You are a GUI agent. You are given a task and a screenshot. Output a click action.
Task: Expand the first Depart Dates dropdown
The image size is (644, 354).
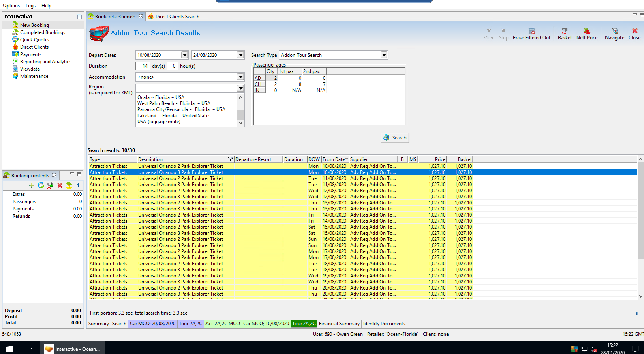point(185,55)
